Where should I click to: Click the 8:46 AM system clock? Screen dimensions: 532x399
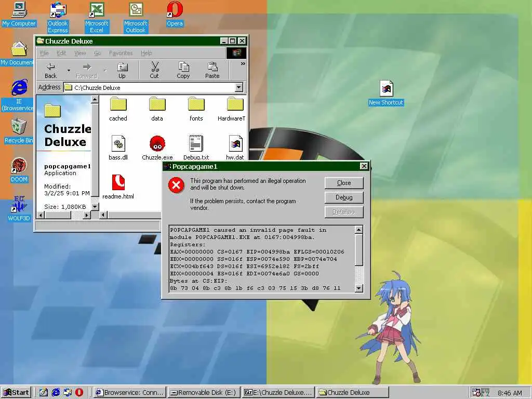point(510,393)
